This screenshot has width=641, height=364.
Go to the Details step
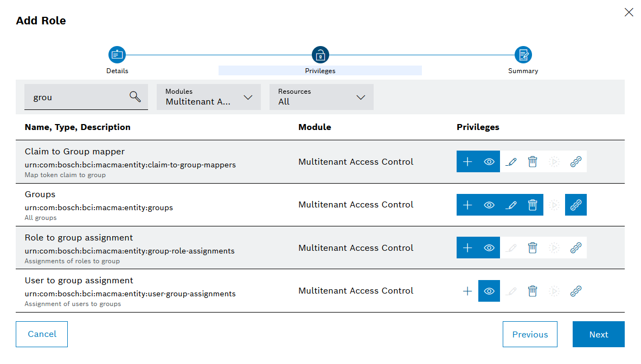117,55
